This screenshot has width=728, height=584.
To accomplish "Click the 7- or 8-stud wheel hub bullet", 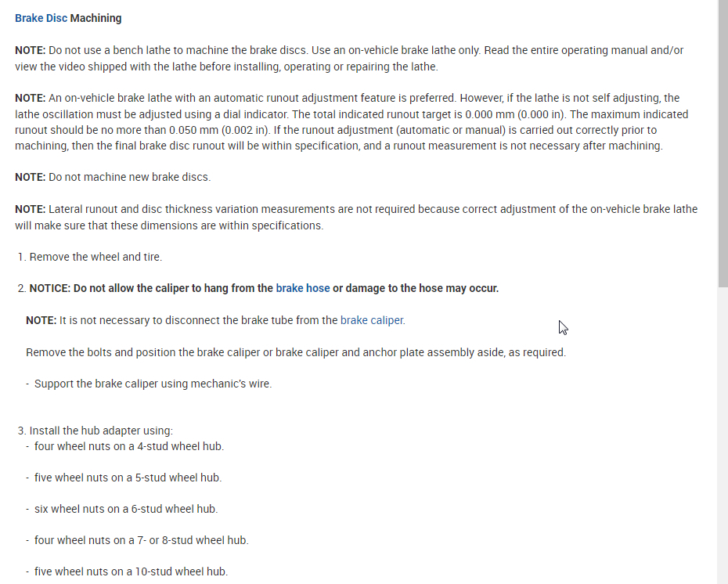I will pos(141,540).
